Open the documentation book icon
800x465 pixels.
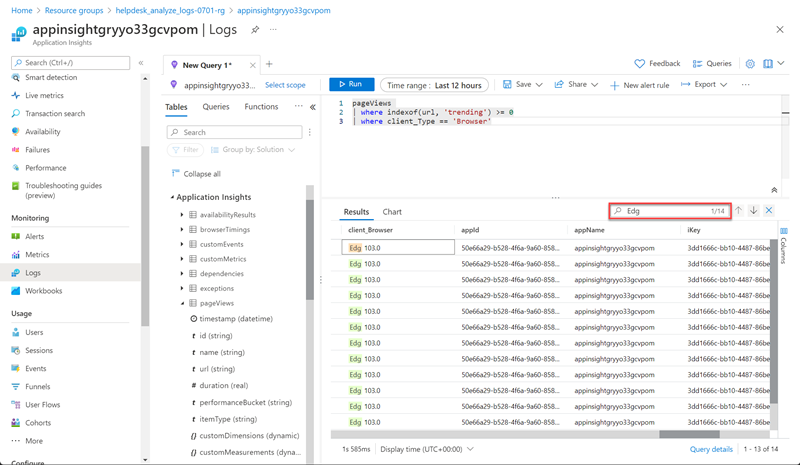tap(767, 64)
